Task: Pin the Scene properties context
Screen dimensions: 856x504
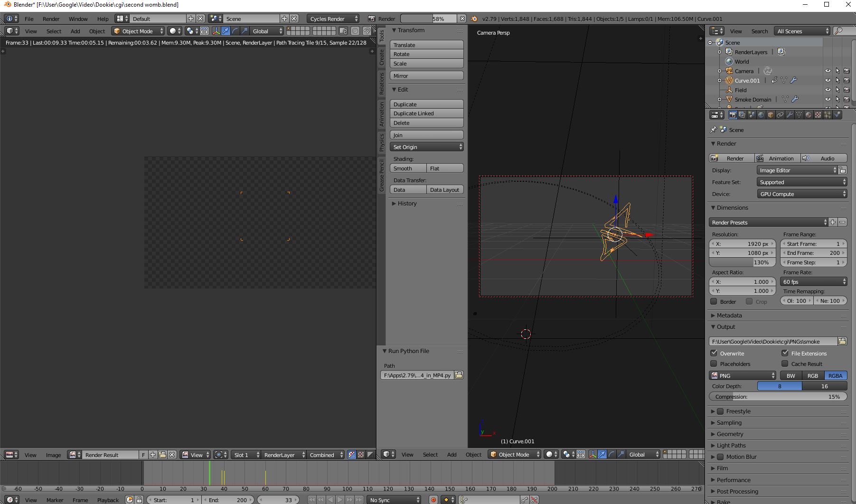Action: [x=713, y=130]
